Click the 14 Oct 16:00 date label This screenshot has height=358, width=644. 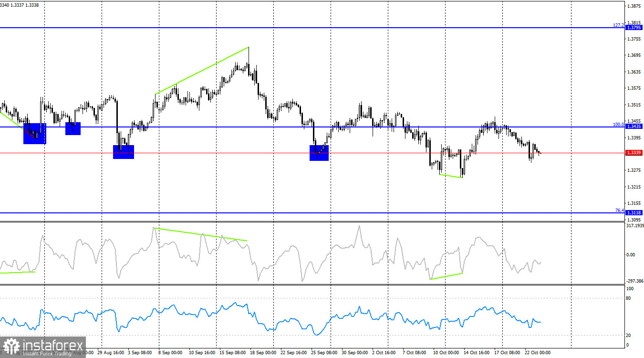[x=476, y=353]
